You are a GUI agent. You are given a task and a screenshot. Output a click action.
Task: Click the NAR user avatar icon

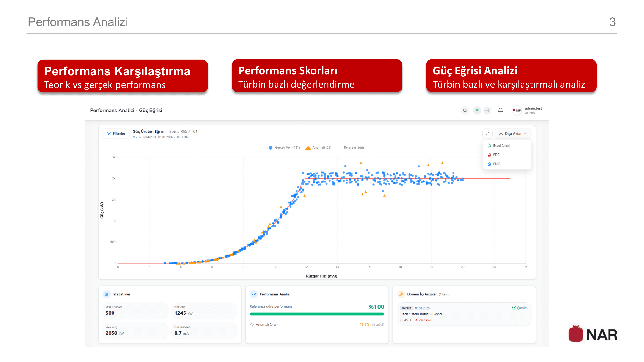coord(517,111)
